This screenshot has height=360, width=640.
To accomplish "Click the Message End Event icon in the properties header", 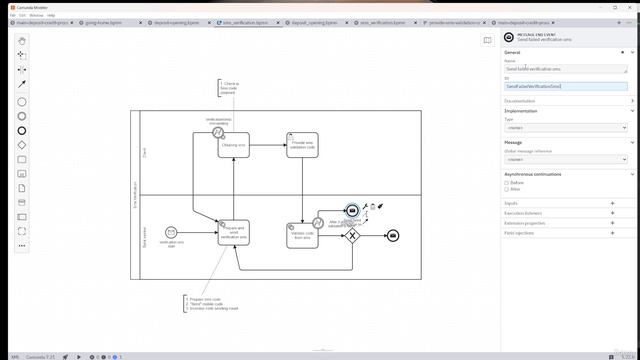I will [x=509, y=38].
